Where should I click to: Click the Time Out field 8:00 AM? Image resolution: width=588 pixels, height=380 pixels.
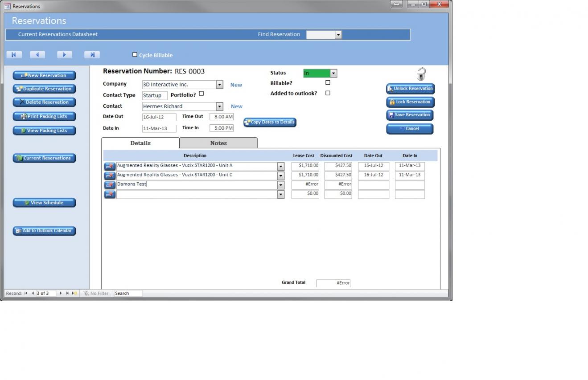(x=222, y=117)
